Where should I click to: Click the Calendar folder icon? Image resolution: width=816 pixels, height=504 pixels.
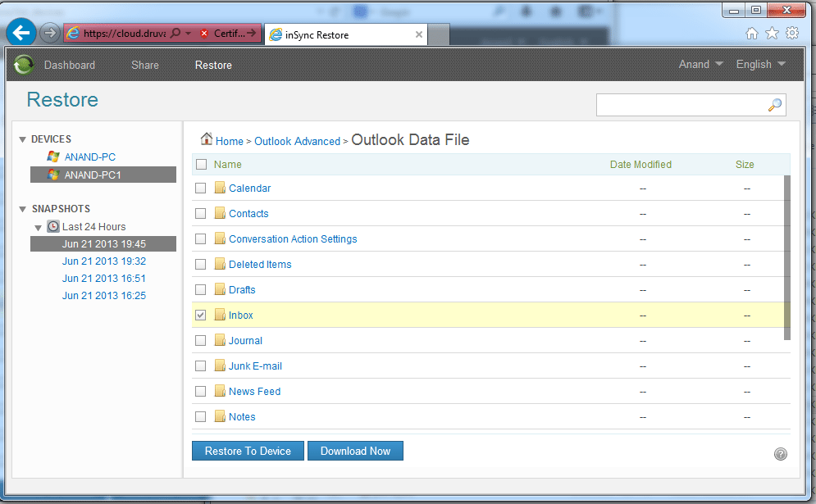(220, 188)
